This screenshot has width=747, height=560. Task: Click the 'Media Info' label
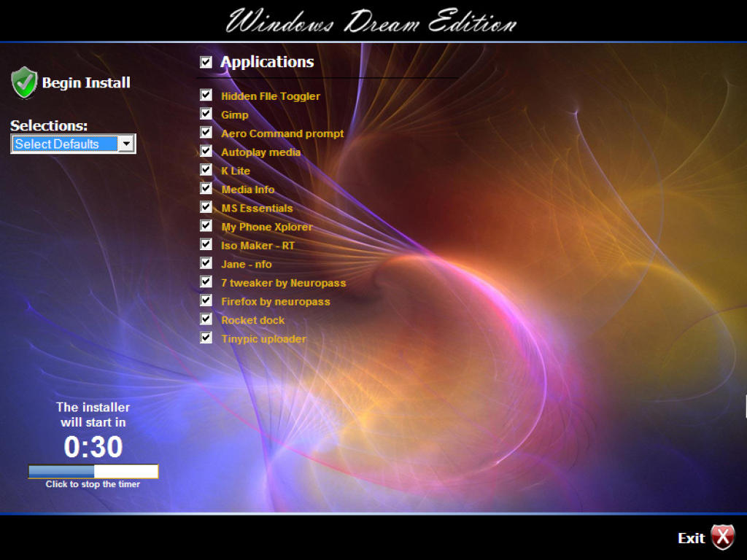248,190
